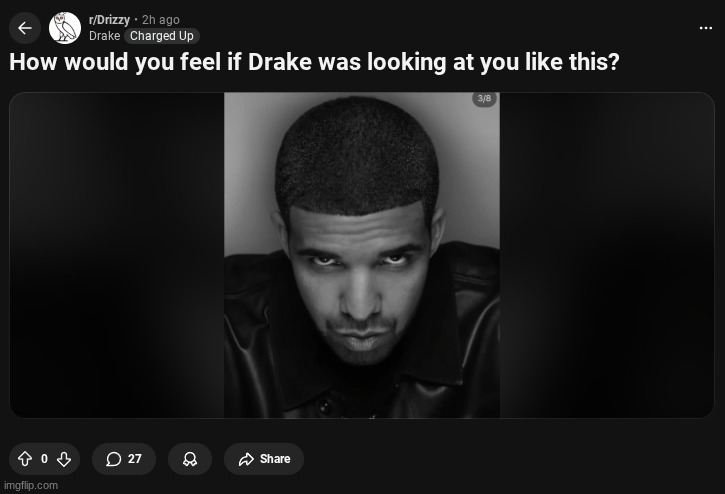The image size is (725, 494).
Task: Click the 3/8 gallery counter badge
Action: coord(484,98)
